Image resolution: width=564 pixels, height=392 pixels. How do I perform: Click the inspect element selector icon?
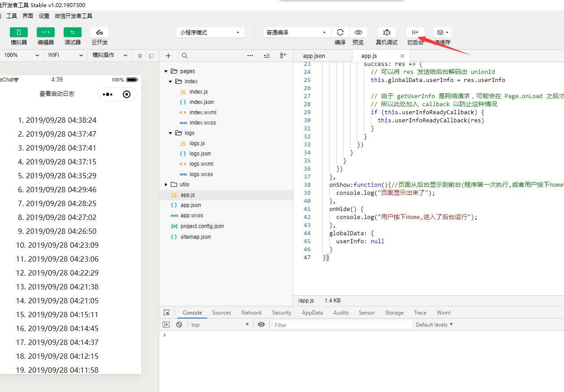167,313
